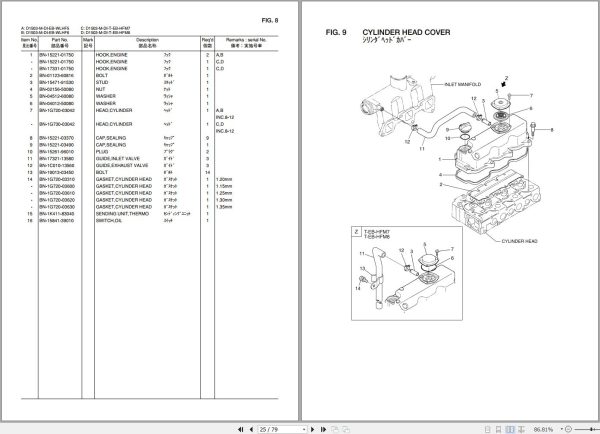Open the zoom level dropdown arrow
The width and height of the screenshot is (600, 434).
[562, 429]
